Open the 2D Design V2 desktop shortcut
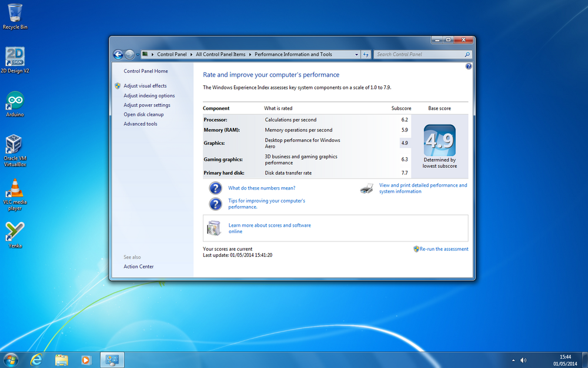 pos(15,60)
